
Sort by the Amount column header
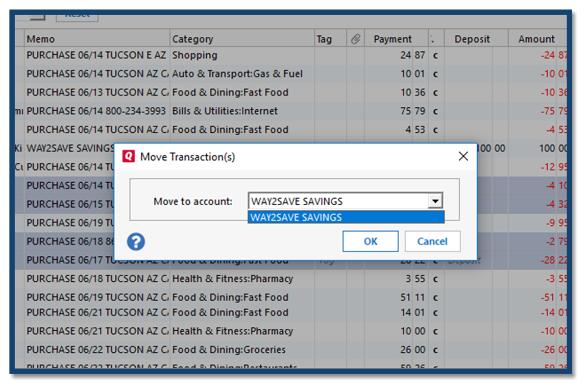[536, 39]
